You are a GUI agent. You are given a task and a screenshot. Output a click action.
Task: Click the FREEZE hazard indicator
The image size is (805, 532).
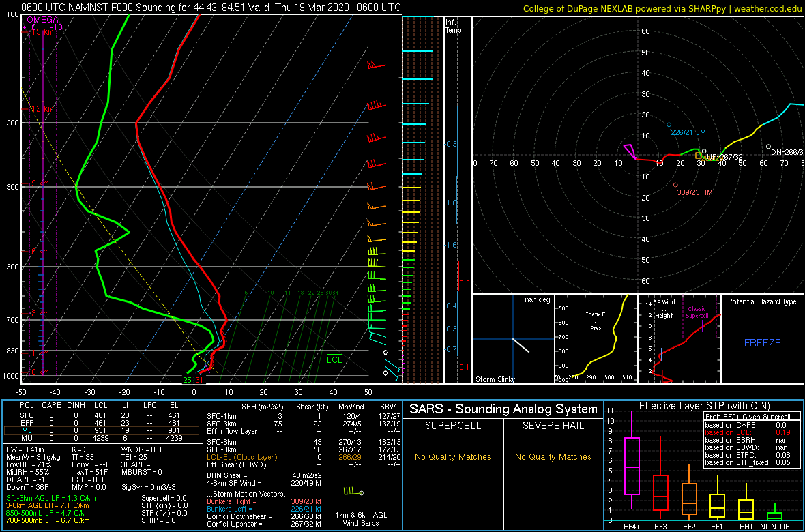coord(762,342)
